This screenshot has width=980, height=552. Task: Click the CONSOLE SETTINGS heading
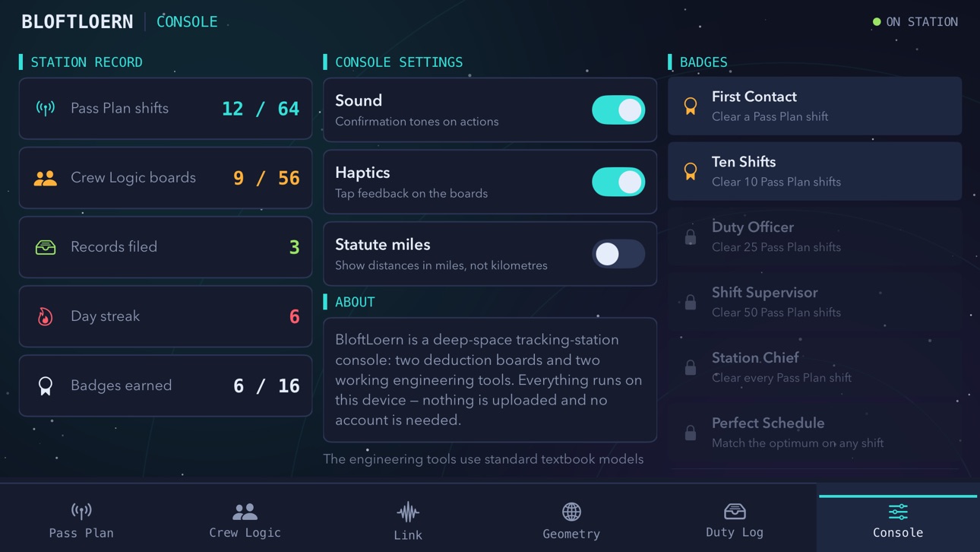(x=399, y=62)
